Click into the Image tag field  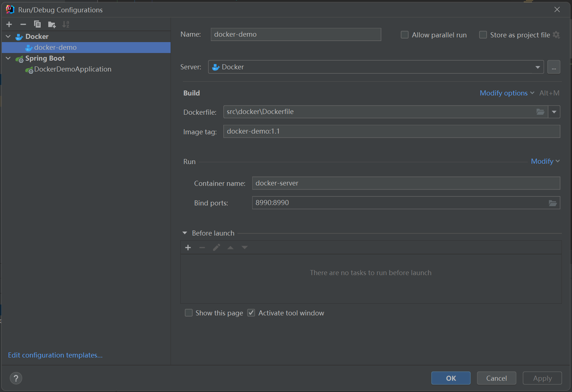pyautogui.click(x=392, y=131)
